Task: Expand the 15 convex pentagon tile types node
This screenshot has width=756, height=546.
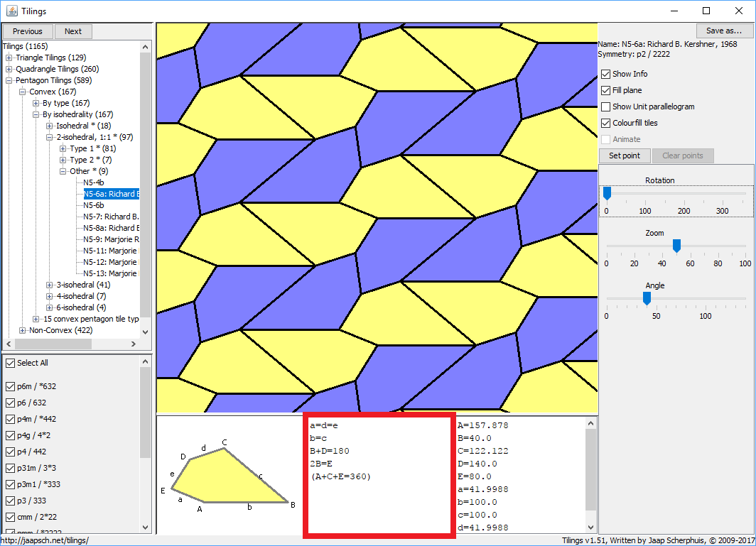Action: pyautogui.click(x=36, y=319)
